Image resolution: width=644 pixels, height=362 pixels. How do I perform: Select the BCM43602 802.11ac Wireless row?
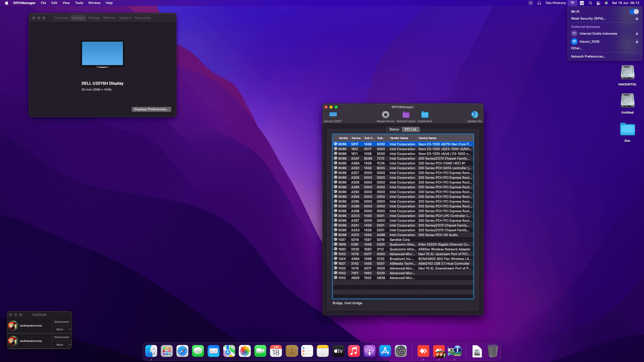pos(403,259)
